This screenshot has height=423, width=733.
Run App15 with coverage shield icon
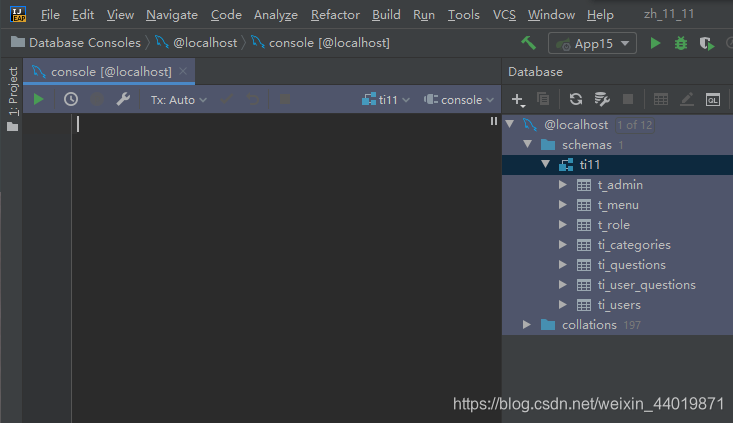pos(707,44)
